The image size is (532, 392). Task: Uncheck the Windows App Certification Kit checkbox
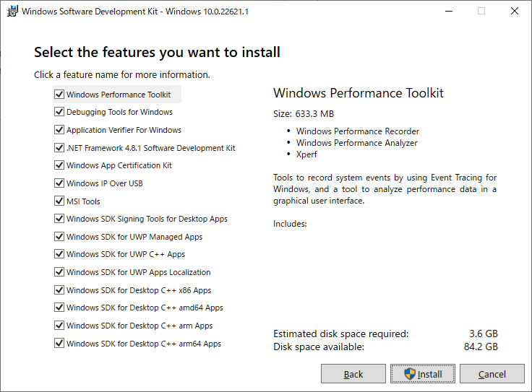click(x=59, y=165)
